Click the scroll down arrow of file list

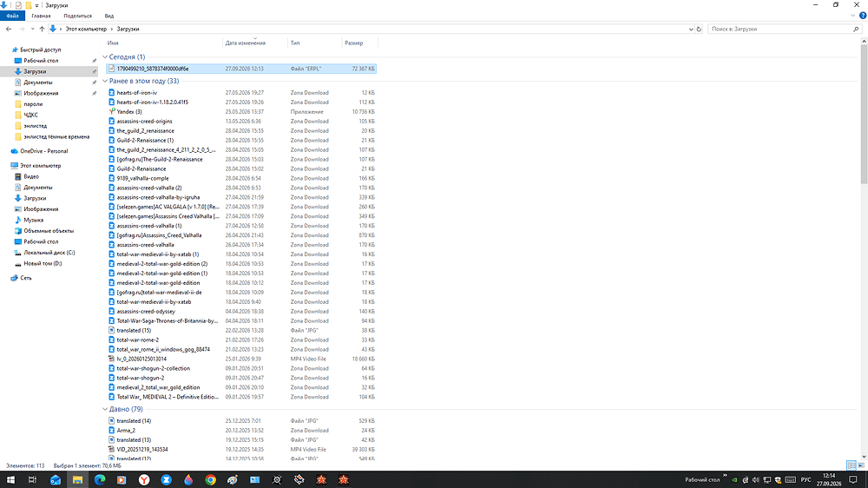[865, 457]
